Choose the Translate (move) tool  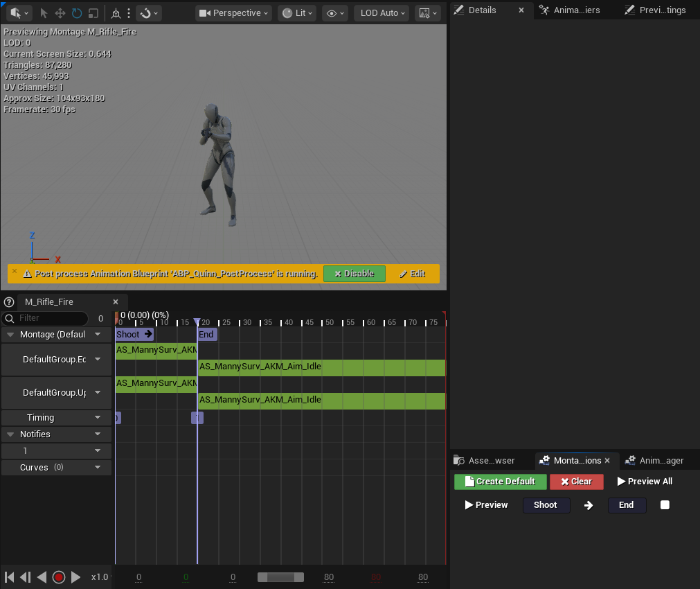coord(60,13)
